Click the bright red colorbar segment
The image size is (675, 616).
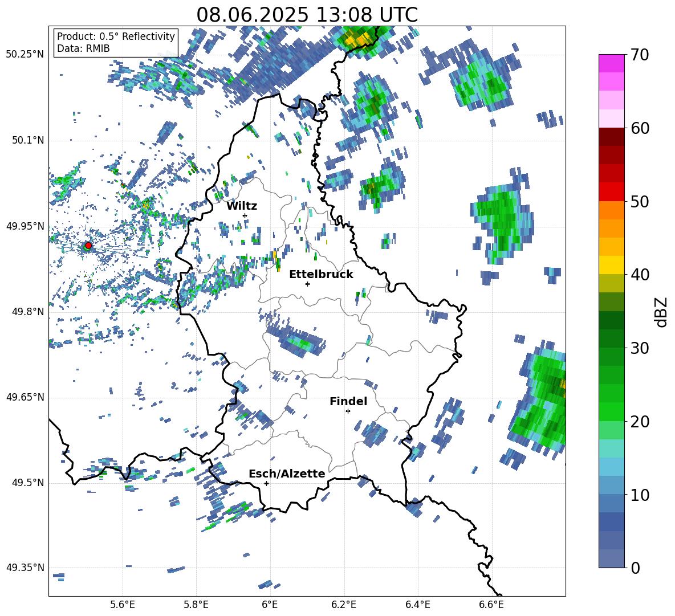(612, 192)
